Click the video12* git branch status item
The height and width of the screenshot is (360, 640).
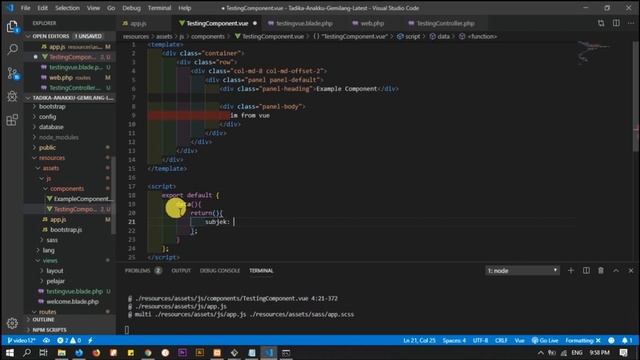point(22,340)
